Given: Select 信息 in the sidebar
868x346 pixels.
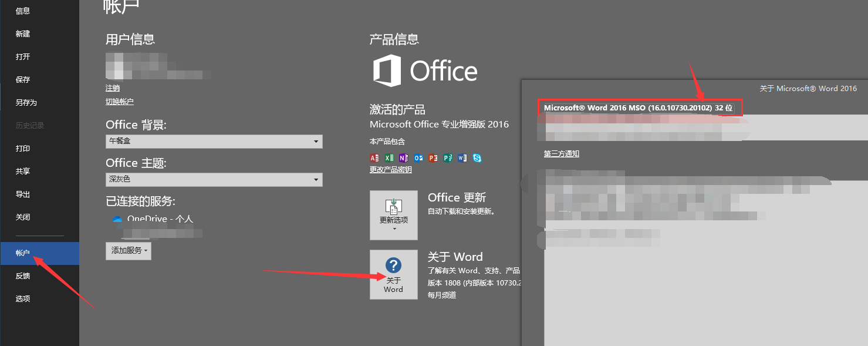Looking at the screenshot, I should point(23,11).
